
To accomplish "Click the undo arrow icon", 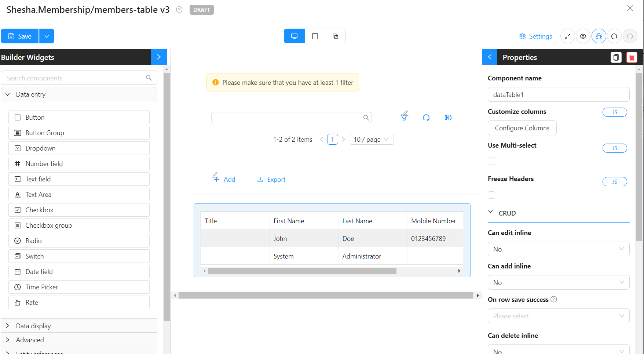I will click(614, 36).
